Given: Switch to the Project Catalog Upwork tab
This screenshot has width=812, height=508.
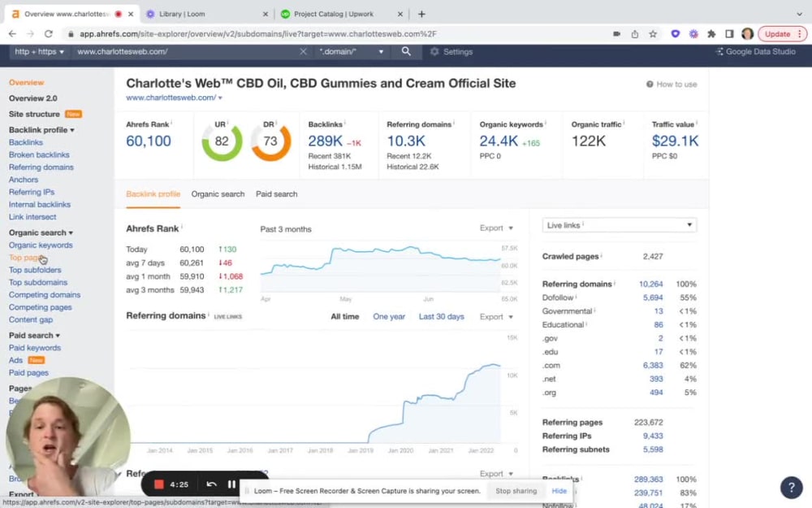Looking at the screenshot, I should pyautogui.click(x=342, y=14).
